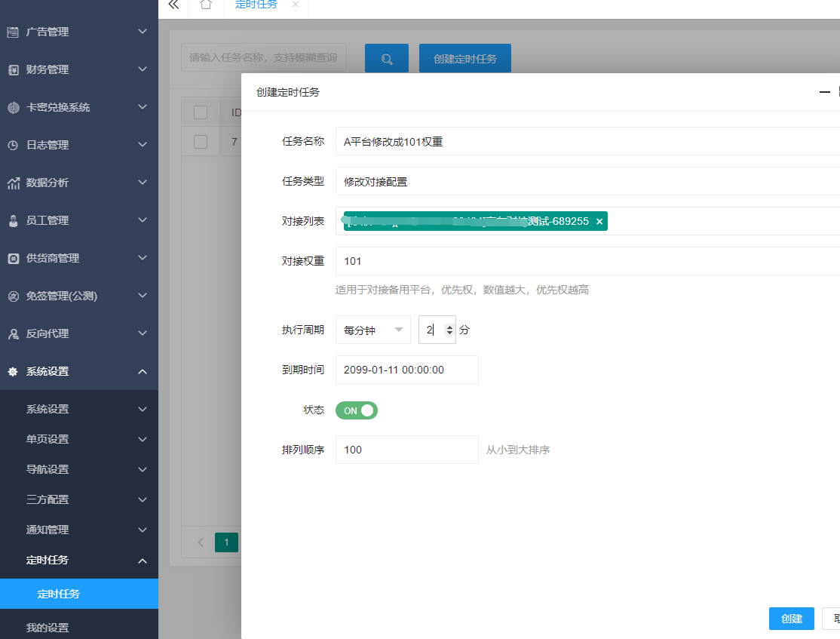Expand the 免签管理(公测) menu chevron
840x639 pixels.
(143, 296)
